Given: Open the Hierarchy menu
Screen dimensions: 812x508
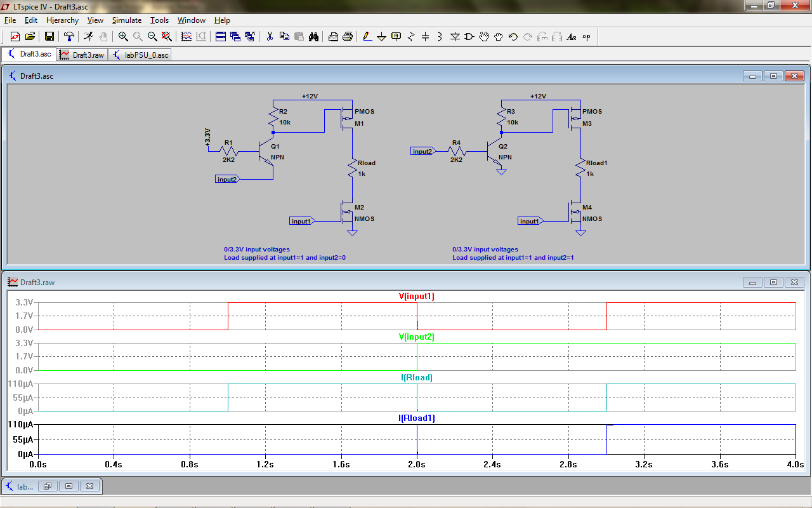Looking at the screenshot, I should click(62, 20).
